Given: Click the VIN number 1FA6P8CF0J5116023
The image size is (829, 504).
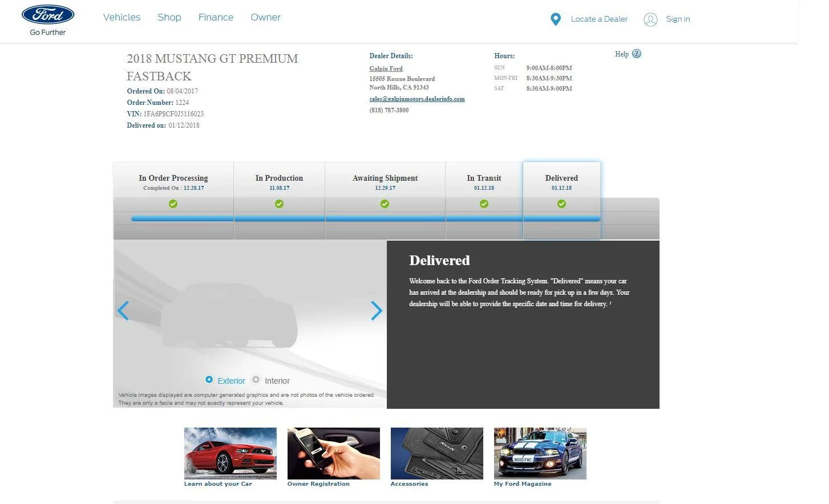Looking at the screenshot, I should pyautogui.click(x=173, y=114).
